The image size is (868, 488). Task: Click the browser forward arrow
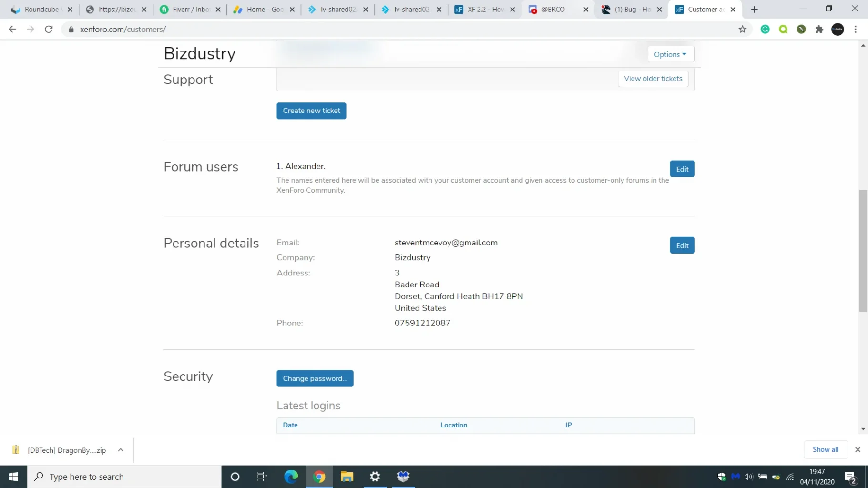31,29
